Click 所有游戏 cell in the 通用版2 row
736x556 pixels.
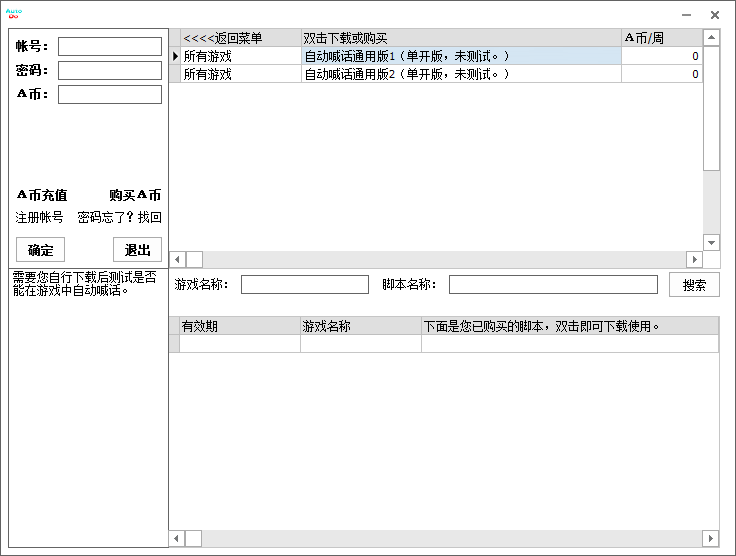241,74
